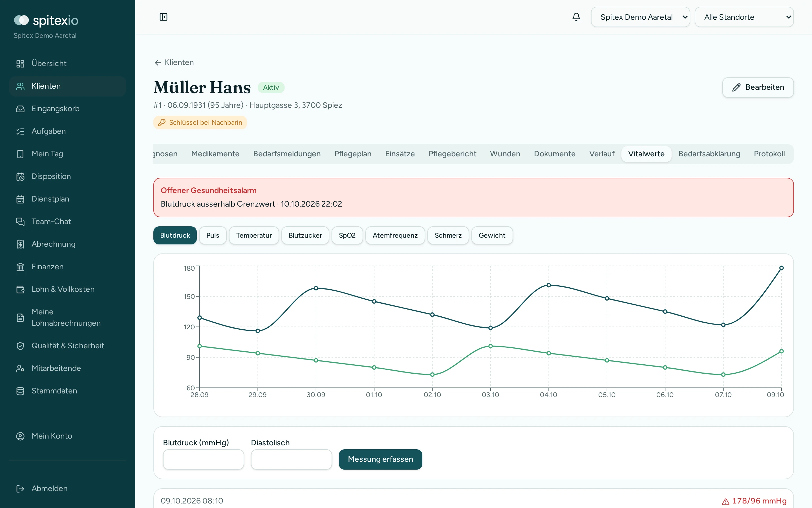The image size is (812, 508).
Task: Click the Stammdaten database icon
Action: point(20,391)
